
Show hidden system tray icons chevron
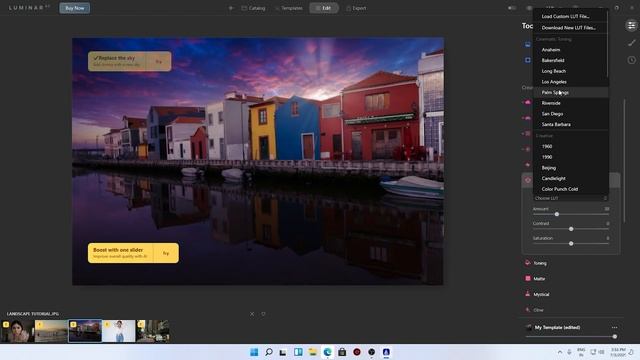[x=560, y=352]
